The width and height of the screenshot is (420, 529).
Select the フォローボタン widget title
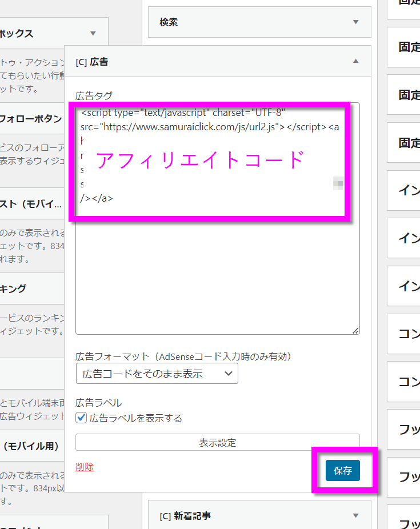coord(31,119)
